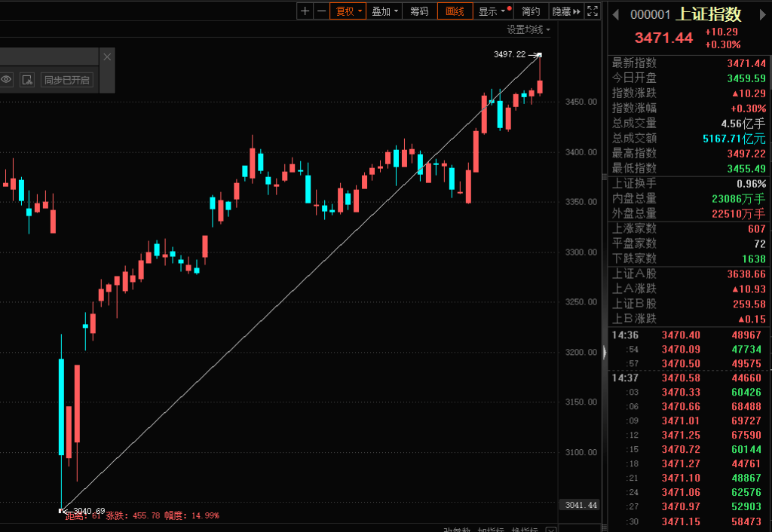Click the side panel collapse handle at its left border
772x532 pixels.
(605, 352)
